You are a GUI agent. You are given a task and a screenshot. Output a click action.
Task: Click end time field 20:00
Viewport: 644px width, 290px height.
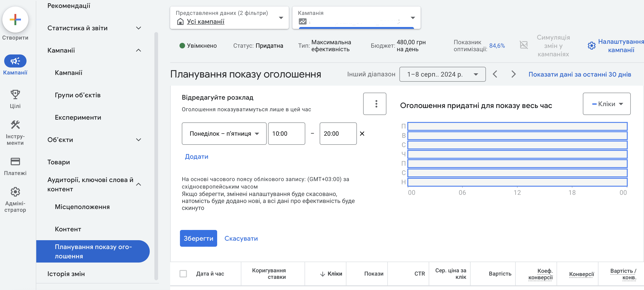pos(338,134)
